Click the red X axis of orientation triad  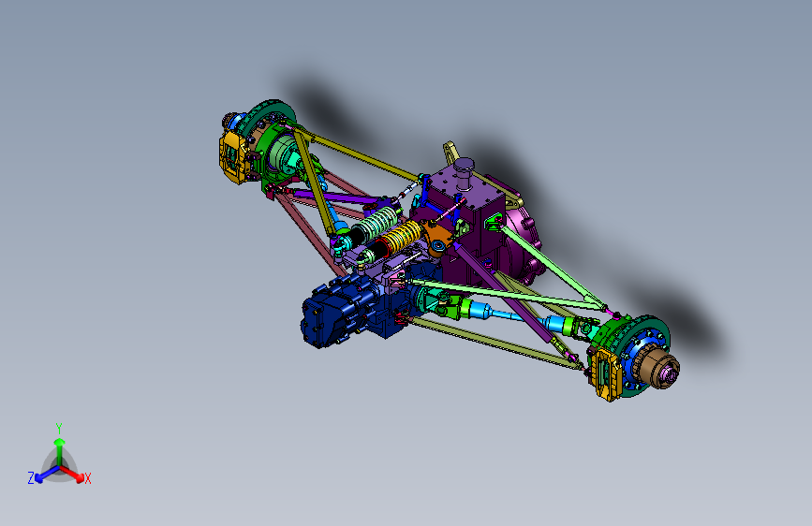pos(72,474)
